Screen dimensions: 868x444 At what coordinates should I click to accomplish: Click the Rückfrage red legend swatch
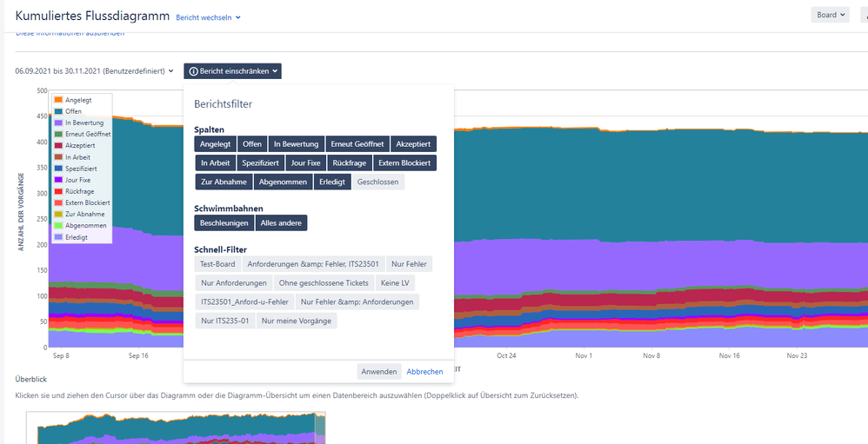pyautogui.click(x=58, y=191)
